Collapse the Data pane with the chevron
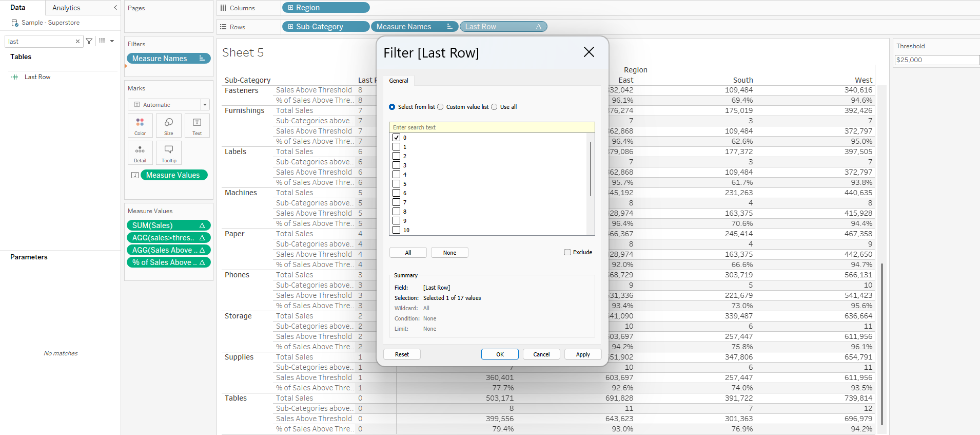Viewport: 980px width, 435px height. tap(115, 8)
